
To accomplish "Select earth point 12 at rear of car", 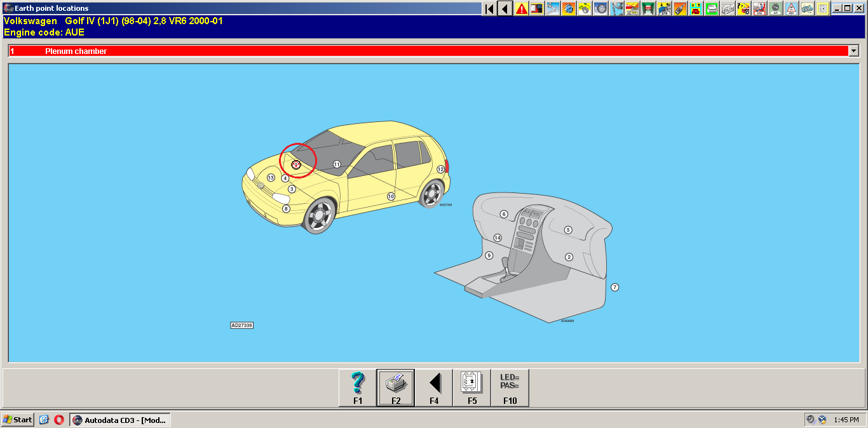I will tap(440, 170).
